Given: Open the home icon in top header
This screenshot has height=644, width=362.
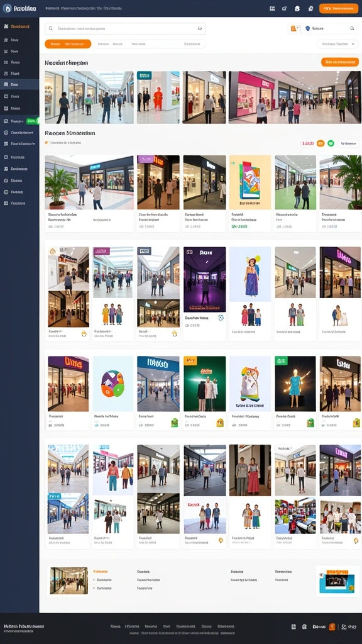Looking at the screenshot, I should click(297, 8).
